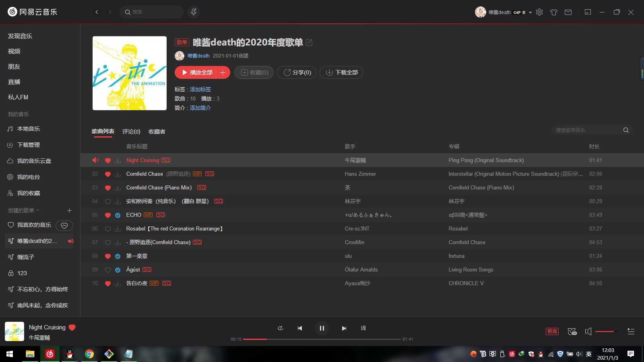Click VIP badge on 告白の夜
Screen dimensions: 644x362
click(154, 283)
